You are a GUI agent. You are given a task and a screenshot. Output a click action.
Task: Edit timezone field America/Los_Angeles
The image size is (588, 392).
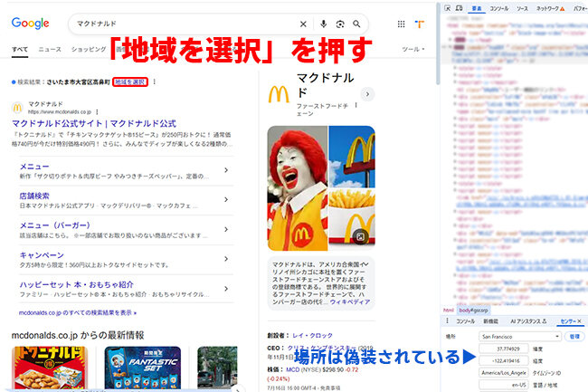click(504, 372)
